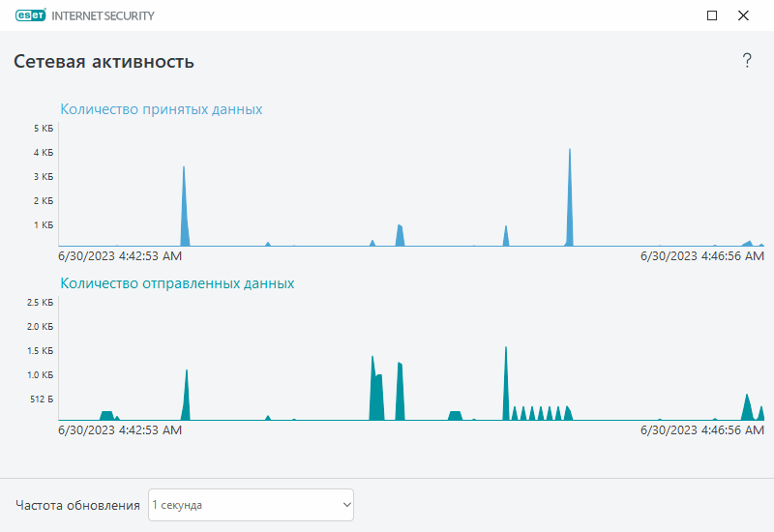Click the Частота обновления label
This screenshot has width=774, height=532.
pos(77,505)
